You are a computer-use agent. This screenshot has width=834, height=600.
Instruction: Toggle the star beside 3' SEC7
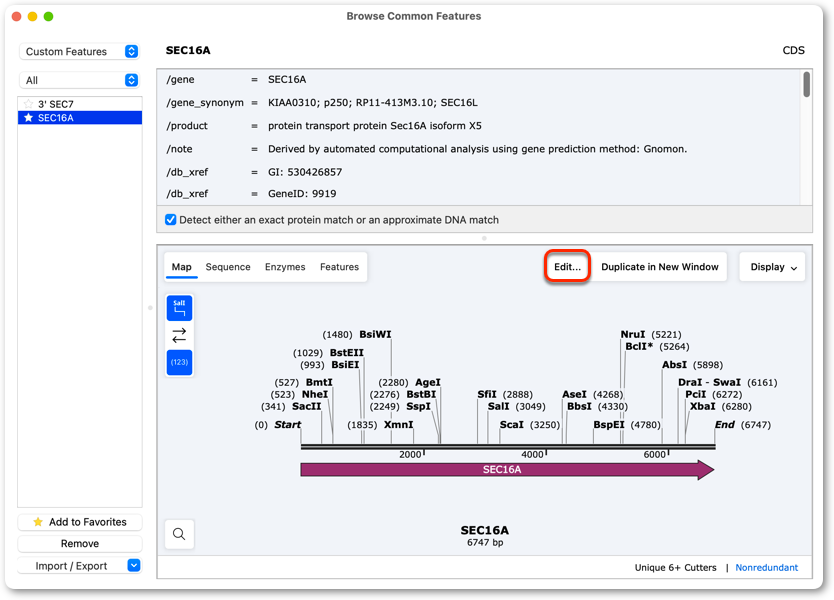29,104
